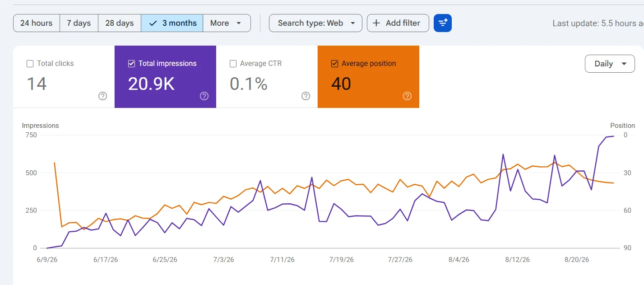Toggle the Total impressions checkbox
The width and height of the screenshot is (644, 285).
click(132, 64)
